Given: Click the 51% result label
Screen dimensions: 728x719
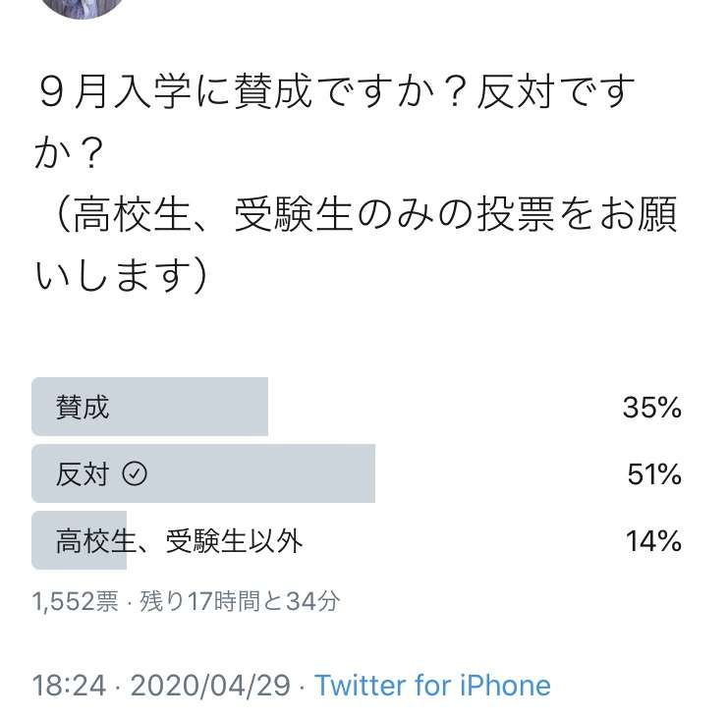Looking at the screenshot, I should pyautogui.click(x=654, y=474).
